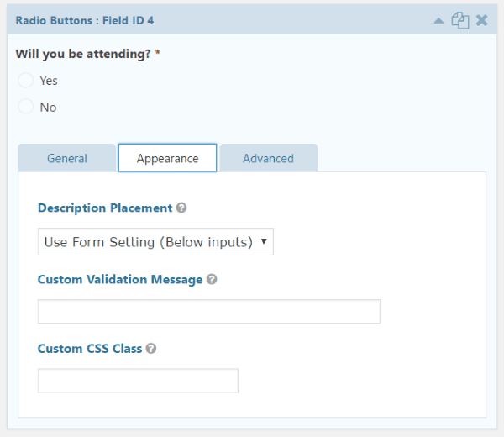Click the Custom CSS Class input
This screenshot has width=504, height=437.
tap(138, 381)
